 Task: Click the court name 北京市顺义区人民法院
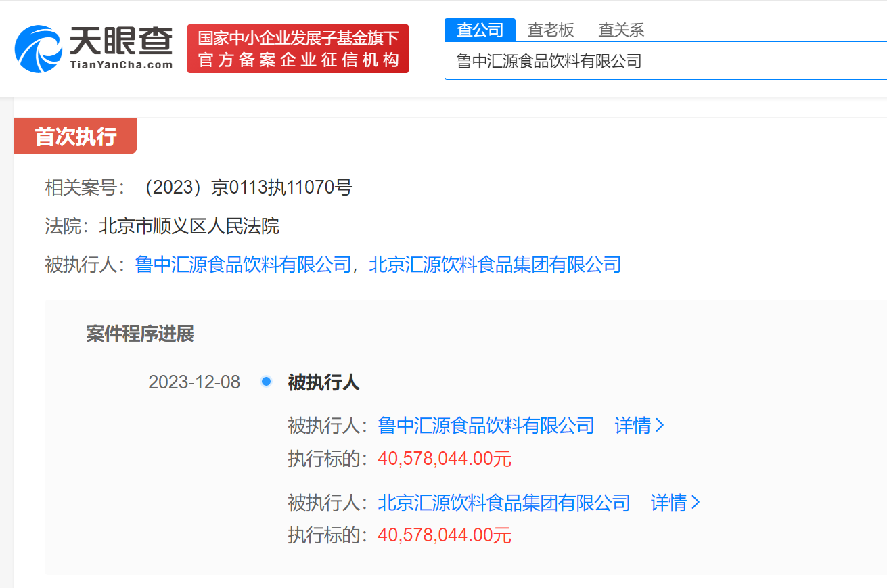tap(189, 226)
